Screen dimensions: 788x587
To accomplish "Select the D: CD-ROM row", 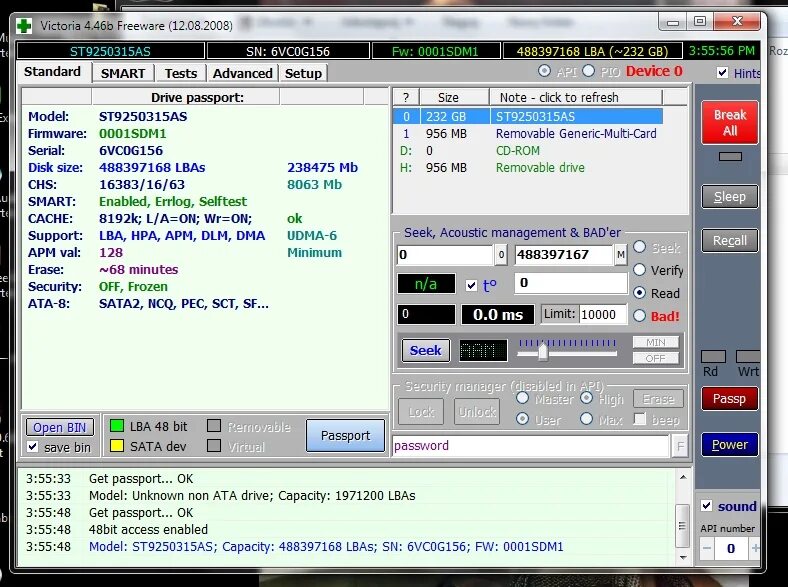I will point(528,151).
